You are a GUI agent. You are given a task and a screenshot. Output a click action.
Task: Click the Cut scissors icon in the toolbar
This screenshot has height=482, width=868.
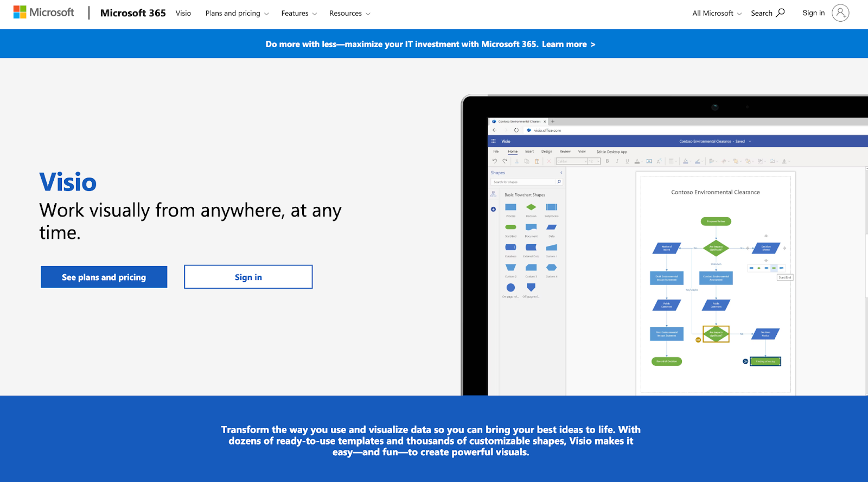516,161
